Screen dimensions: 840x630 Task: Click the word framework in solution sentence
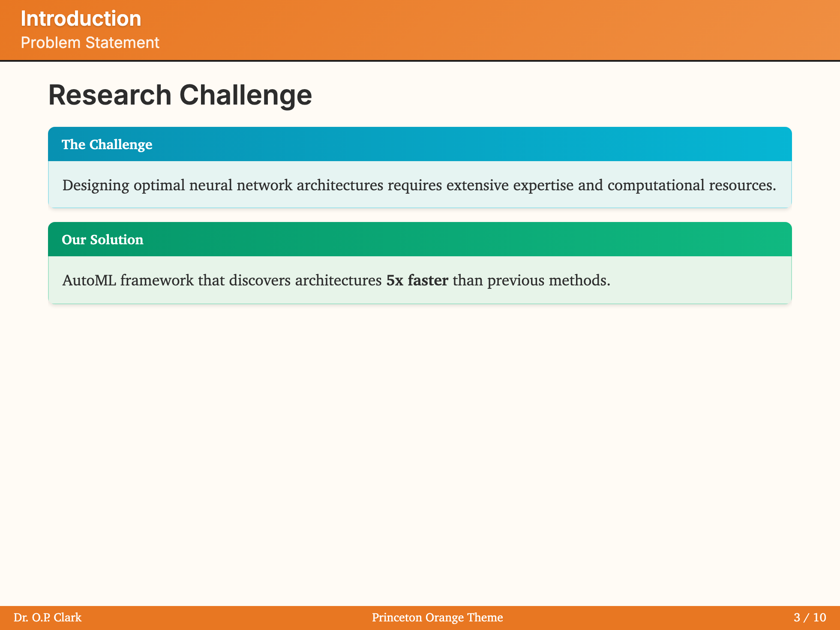pyautogui.click(x=157, y=280)
